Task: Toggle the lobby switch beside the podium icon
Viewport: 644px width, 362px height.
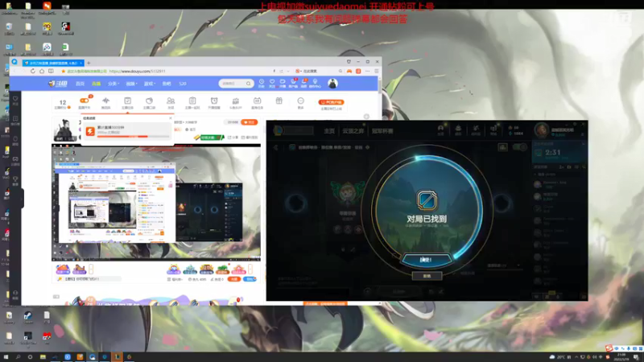Action: pyautogui.click(x=519, y=147)
